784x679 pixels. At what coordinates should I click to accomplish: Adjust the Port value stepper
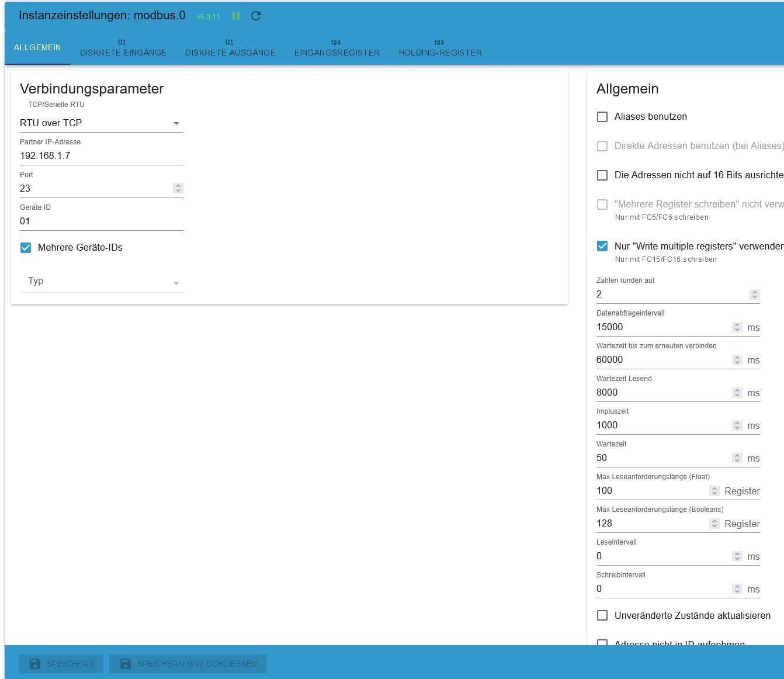point(178,188)
